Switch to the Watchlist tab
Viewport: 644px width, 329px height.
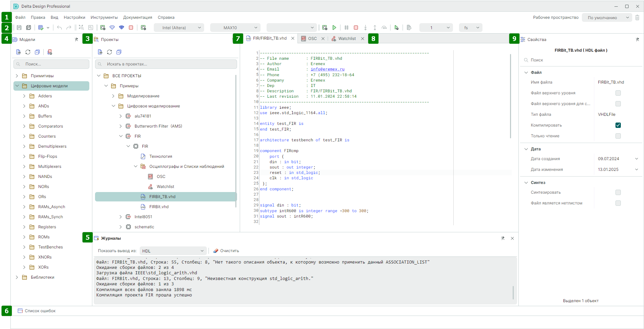point(347,39)
